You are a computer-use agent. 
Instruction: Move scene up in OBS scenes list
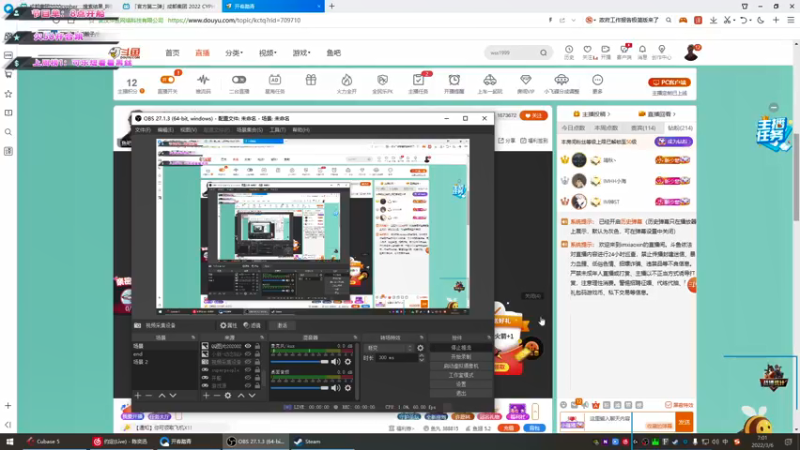[x=162, y=395]
